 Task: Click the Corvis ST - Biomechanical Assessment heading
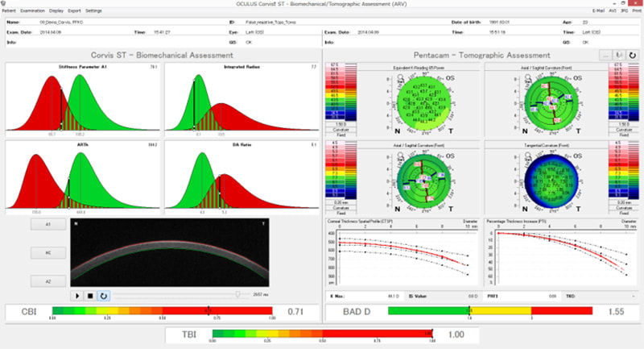point(162,55)
